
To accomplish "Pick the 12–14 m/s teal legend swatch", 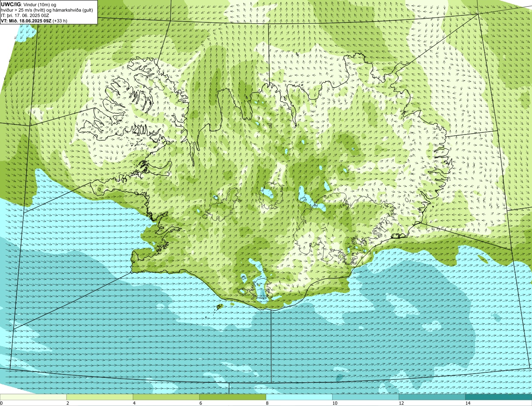I will pos(432,397).
